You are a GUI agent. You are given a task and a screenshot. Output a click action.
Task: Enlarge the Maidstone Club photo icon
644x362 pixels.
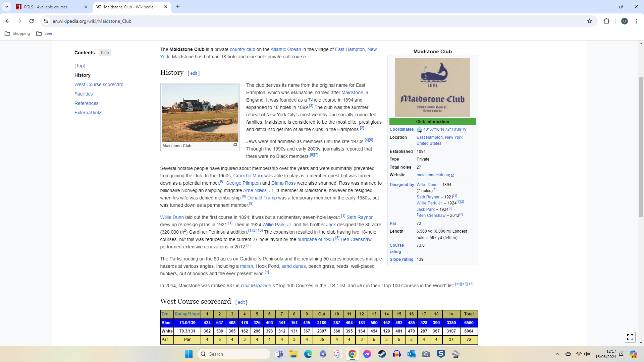(x=235, y=145)
